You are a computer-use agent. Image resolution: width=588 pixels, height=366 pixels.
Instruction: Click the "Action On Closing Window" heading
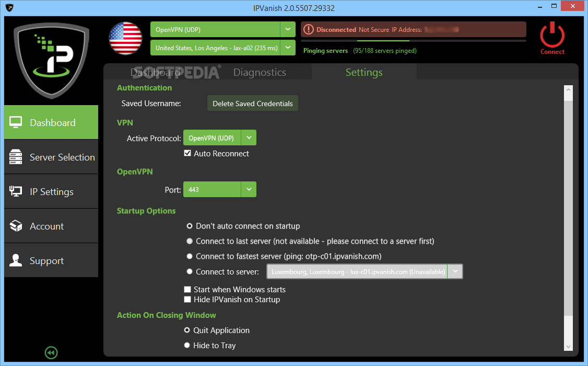(x=167, y=315)
